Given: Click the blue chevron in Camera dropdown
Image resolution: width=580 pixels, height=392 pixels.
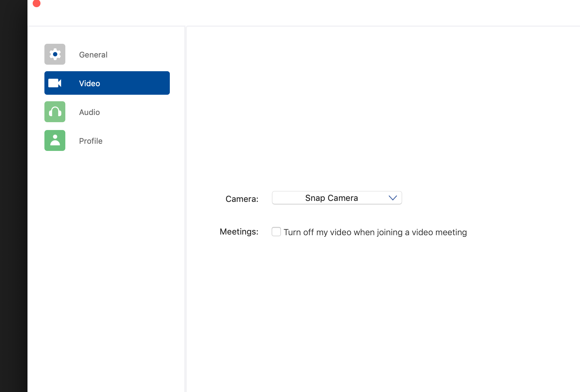Looking at the screenshot, I should pos(393,198).
